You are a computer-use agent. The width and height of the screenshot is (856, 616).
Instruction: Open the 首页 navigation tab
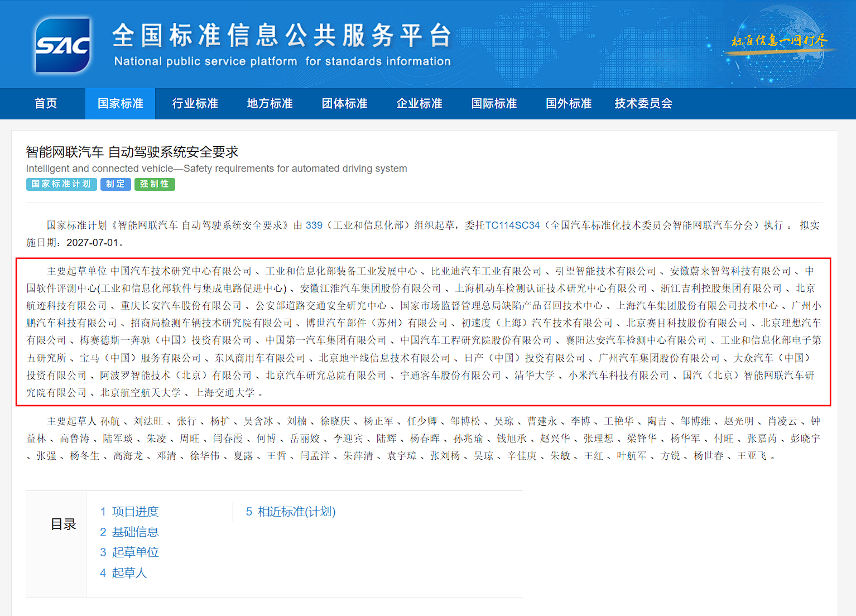click(46, 104)
